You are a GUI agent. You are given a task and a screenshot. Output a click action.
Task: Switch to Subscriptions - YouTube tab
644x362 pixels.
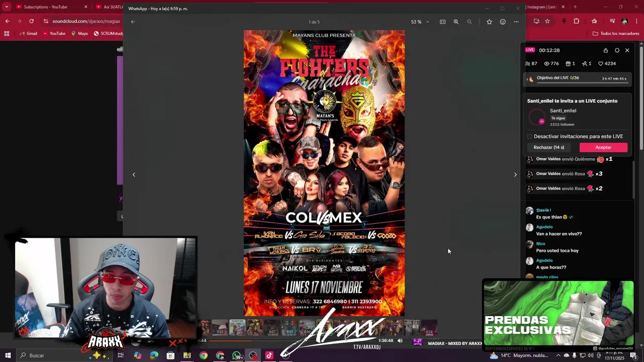click(45, 7)
